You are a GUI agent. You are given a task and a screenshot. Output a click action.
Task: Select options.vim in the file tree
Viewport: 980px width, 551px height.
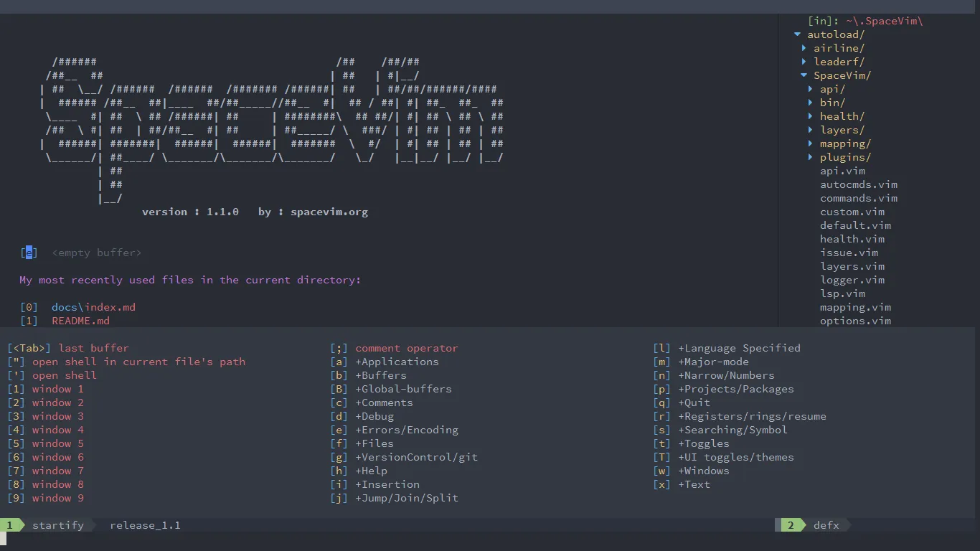pyautogui.click(x=855, y=321)
